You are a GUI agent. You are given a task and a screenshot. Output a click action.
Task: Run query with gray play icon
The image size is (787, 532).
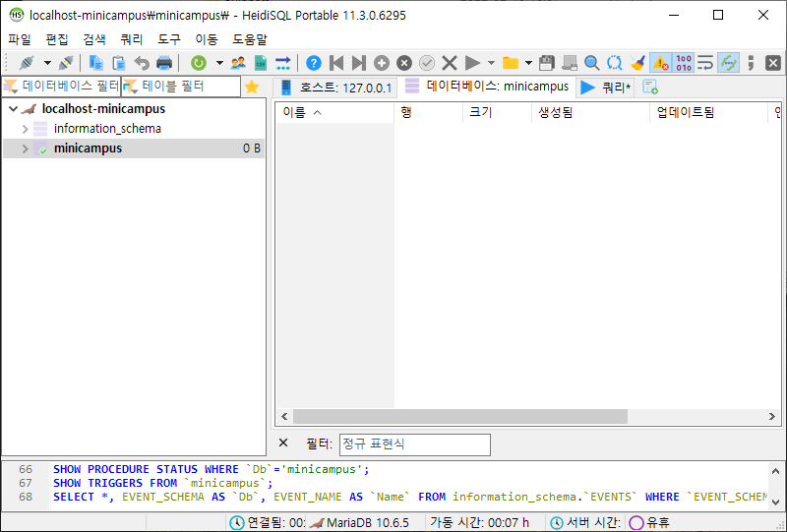point(472,63)
